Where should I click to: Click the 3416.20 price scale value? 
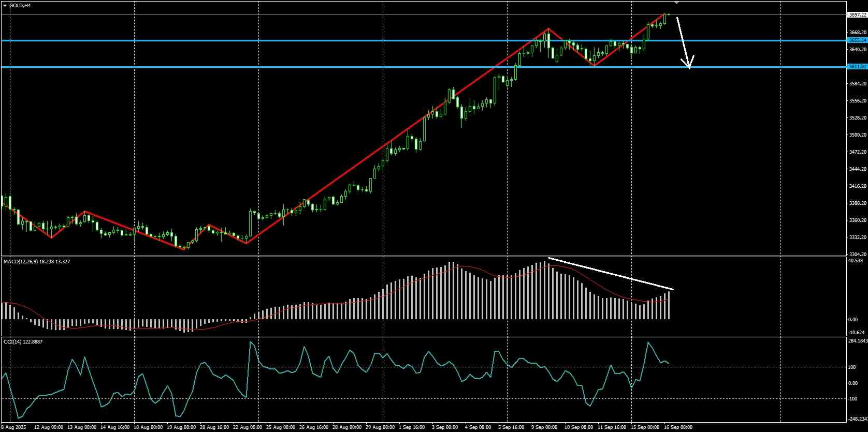pos(858,186)
